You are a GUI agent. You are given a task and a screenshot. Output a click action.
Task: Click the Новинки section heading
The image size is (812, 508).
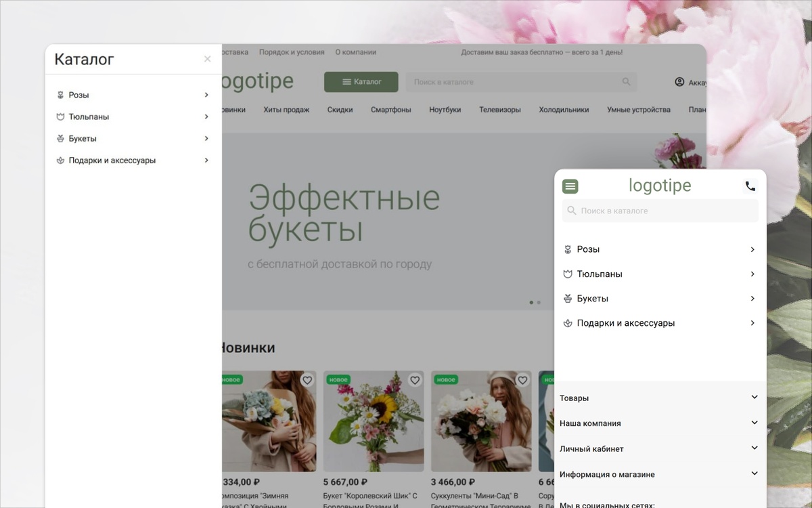tap(248, 348)
